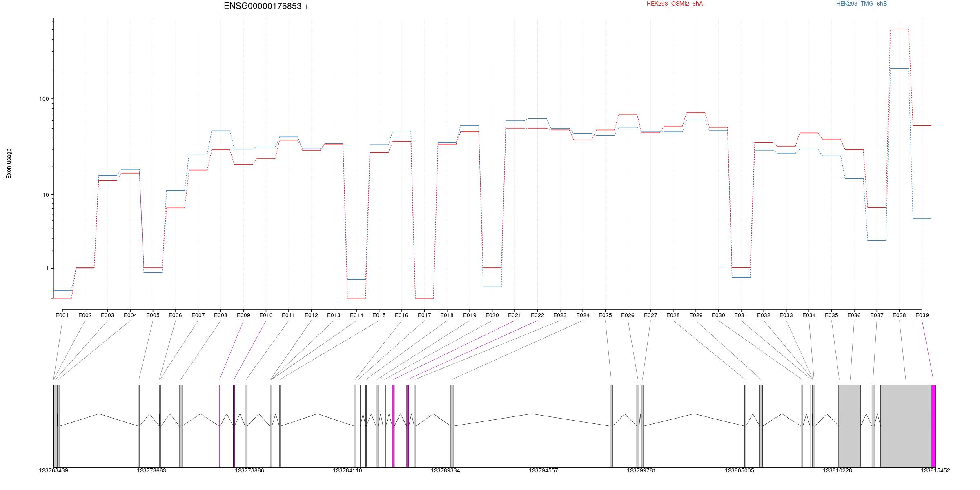The width and height of the screenshot is (980, 490).
Task: Click exon label E031
Action: pyautogui.click(x=741, y=315)
